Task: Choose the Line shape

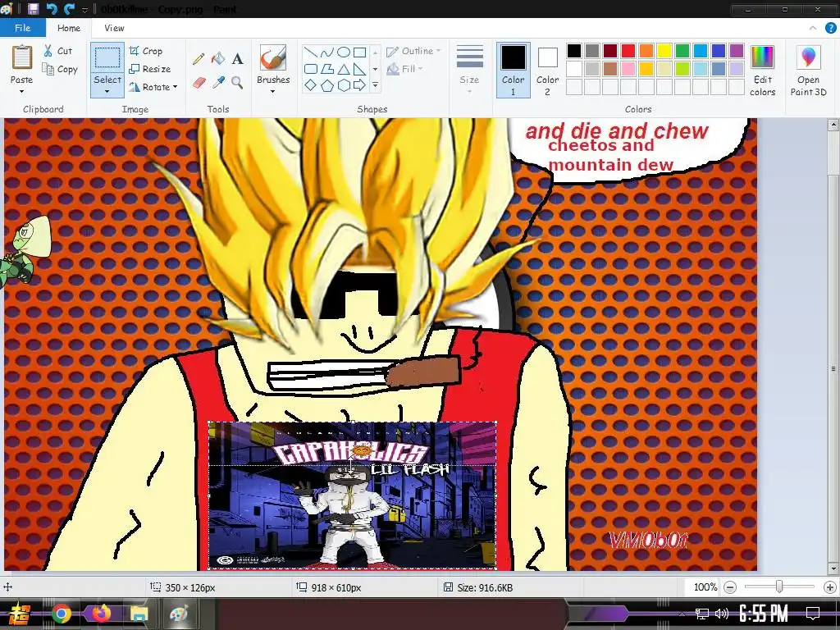Action: (310, 52)
